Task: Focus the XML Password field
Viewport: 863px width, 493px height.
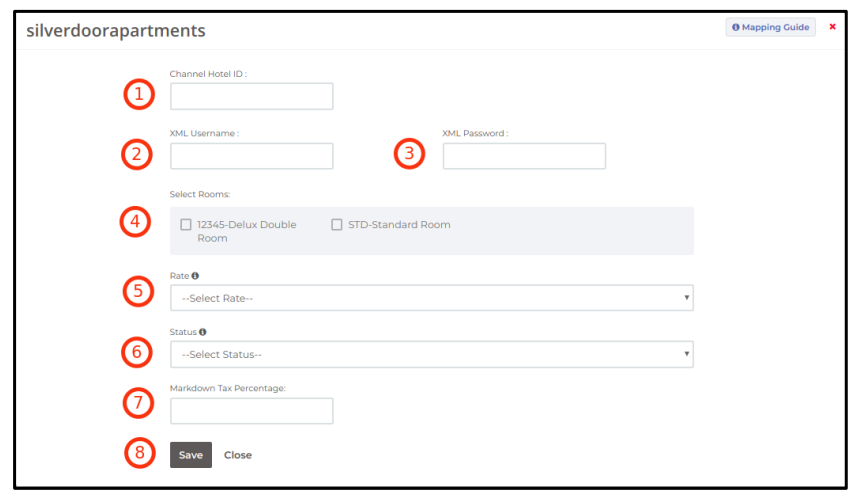Action: coord(524,156)
